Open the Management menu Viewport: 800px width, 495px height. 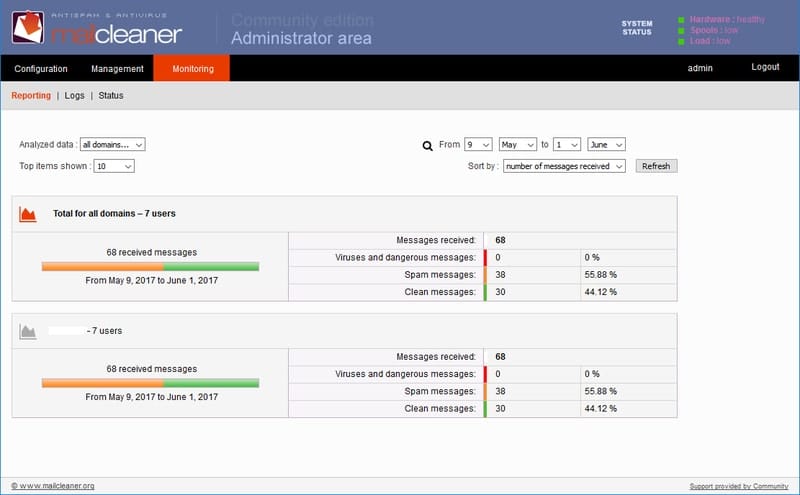click(x=117, y=68)
